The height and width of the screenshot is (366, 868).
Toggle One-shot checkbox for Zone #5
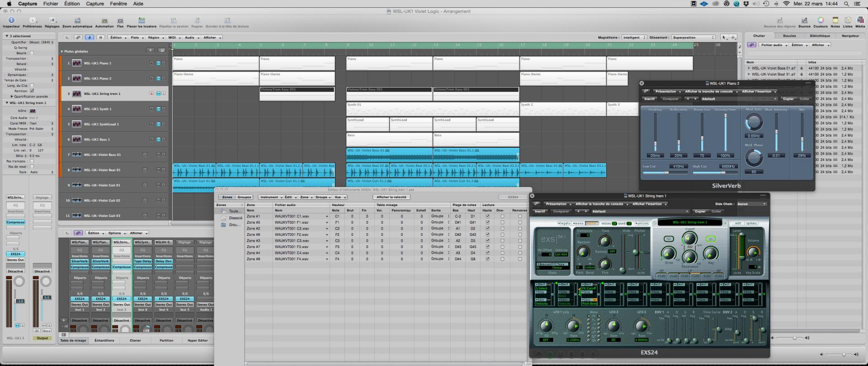tap(502, 222)
